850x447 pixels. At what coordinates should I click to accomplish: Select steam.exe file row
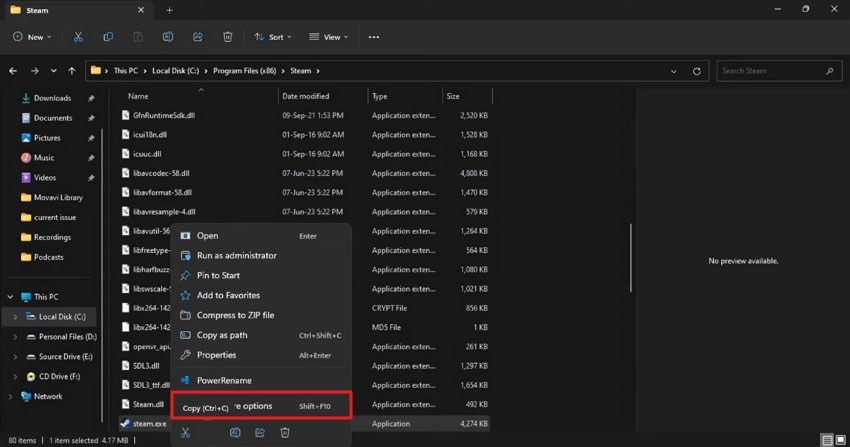pos(305,424)
